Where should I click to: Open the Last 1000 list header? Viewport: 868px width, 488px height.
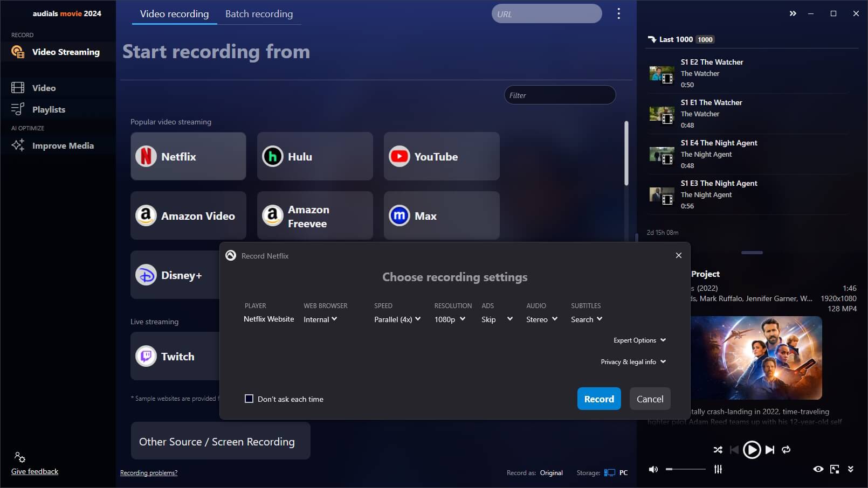(x=681, y=39)
